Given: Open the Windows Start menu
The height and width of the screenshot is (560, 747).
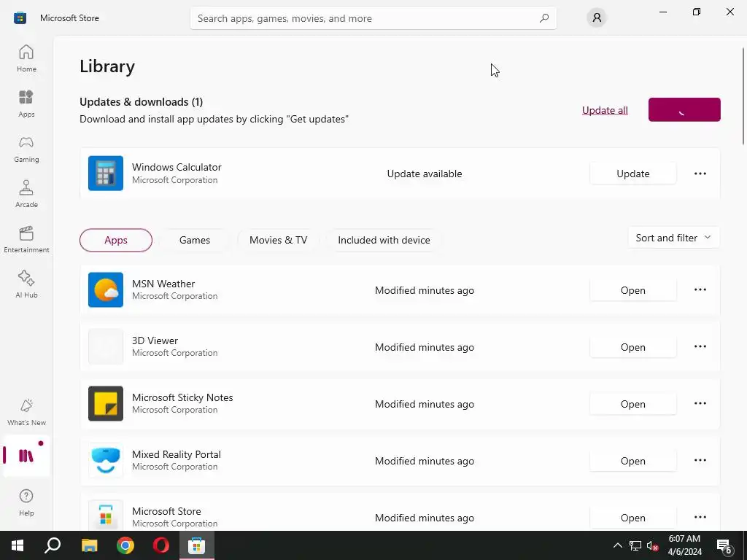Looking at the screenshot, I should pyautogui.click(x=18, y=545).
